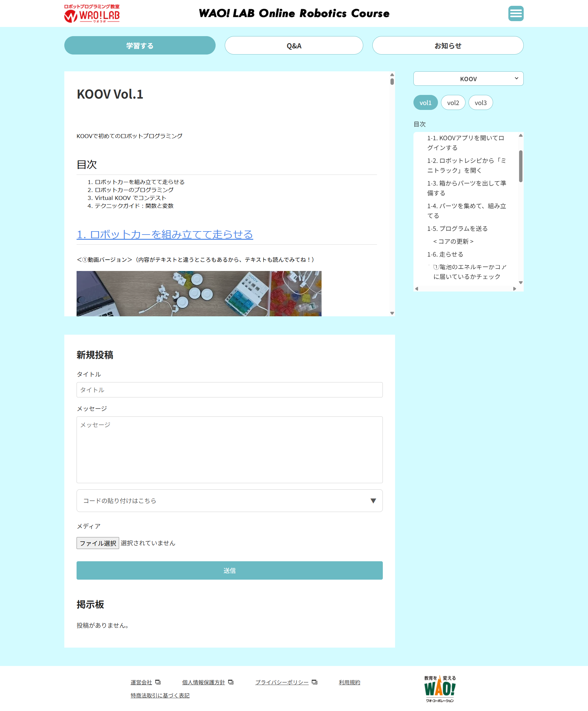The image size is (588, 711).
Task: Go to 1-2. ロボットレシピから「ミニトラック」を開く
Action: click(466, 165)
